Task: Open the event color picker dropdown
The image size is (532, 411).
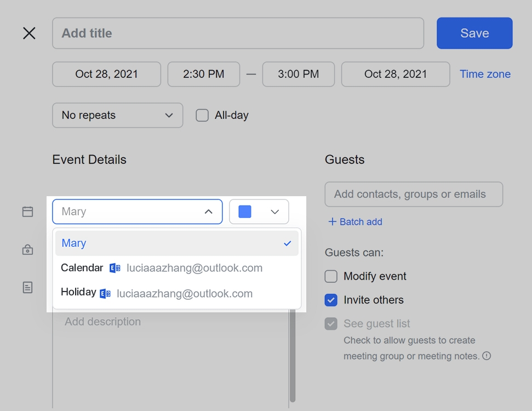Action: tap(259, 212)
